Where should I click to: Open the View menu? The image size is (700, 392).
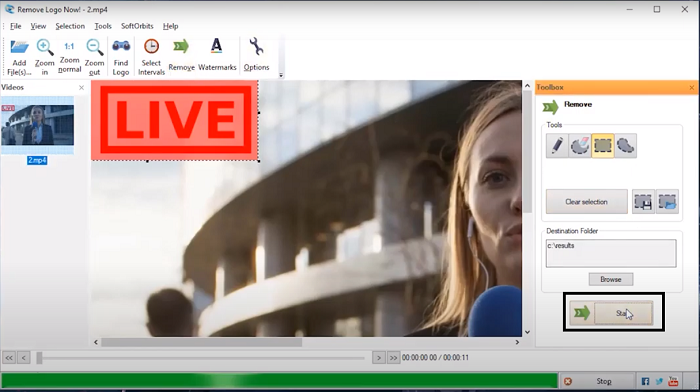38,26
